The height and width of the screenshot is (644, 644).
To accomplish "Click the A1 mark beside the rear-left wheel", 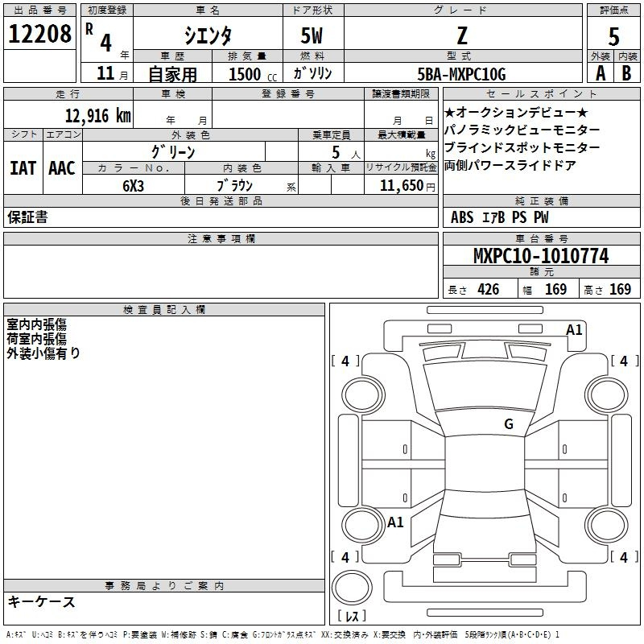I will (x=395, y=522).
